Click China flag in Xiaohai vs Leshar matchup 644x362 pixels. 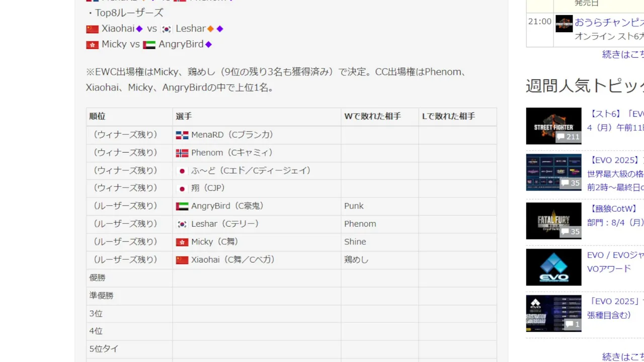point(92,29)
